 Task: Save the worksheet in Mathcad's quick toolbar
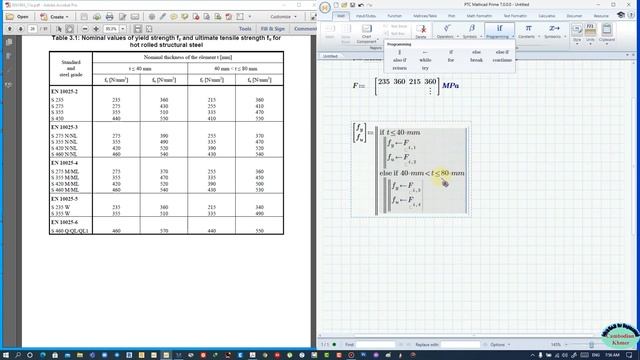coord(352,5)
